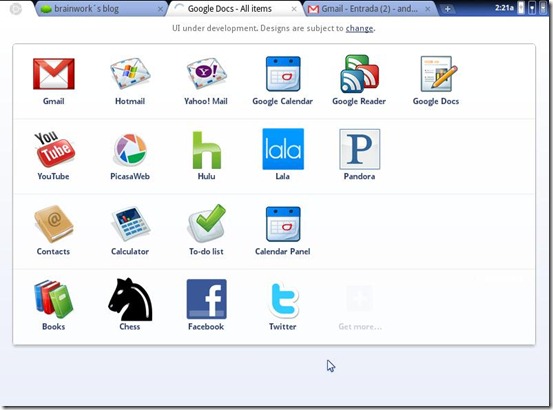
Task: Launch the Facebook app icon
Action: tap(207, 299)
